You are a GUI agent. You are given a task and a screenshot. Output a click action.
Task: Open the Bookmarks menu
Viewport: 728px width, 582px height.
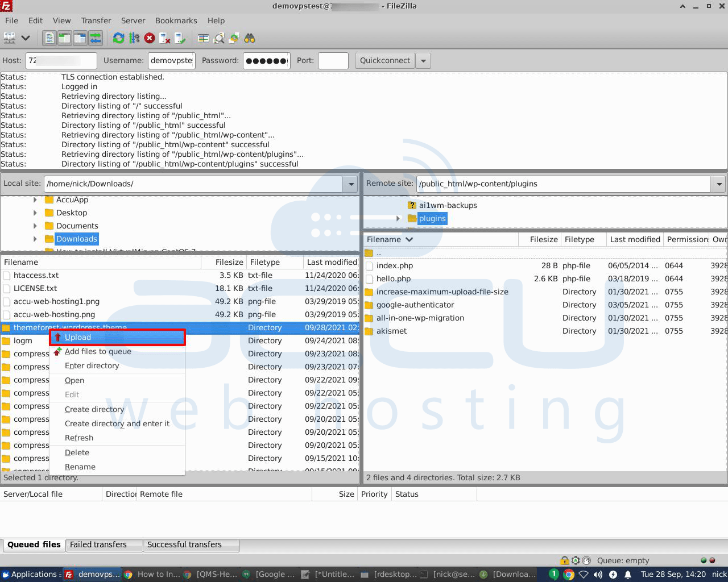click(x=176, y=20)
